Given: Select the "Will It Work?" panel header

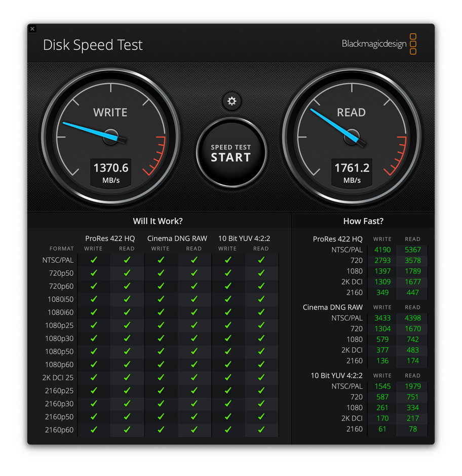Looking at the screenshot, I should 158,221.
